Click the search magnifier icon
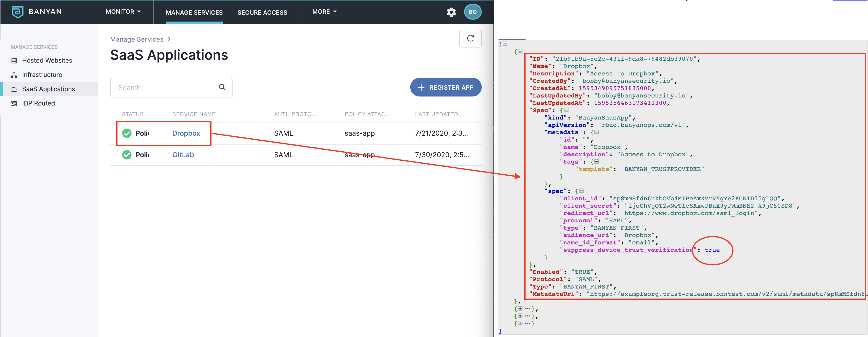Viewport: 868px width, 337px height. tap(222, 87)
